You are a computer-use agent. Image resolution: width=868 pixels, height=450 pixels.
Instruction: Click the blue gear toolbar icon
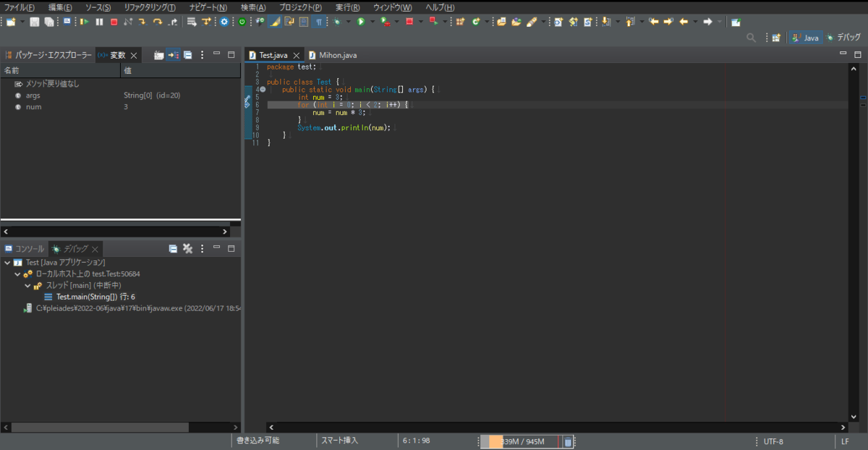click(x=224, y=22)
